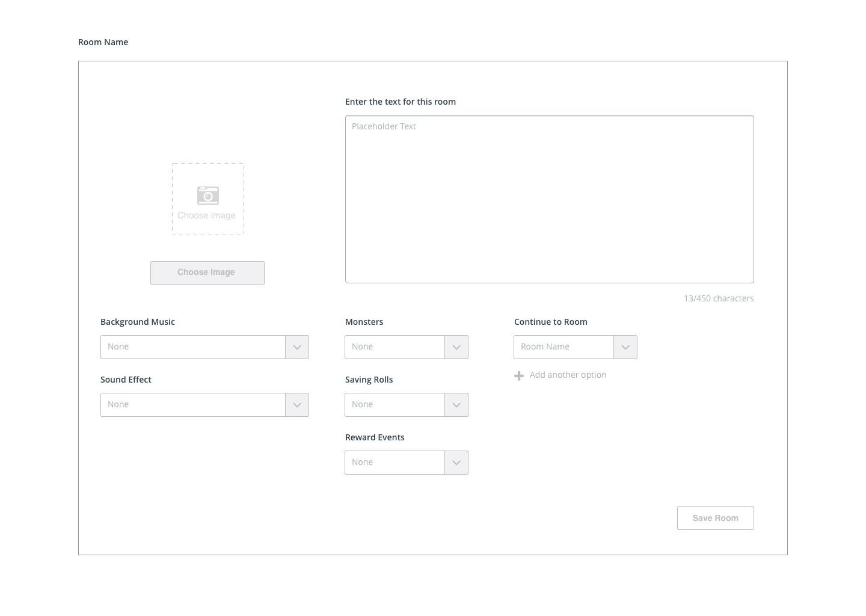Click the Monsters label
Viewport: 866px width, 616px height.
(x=364, y=322)
